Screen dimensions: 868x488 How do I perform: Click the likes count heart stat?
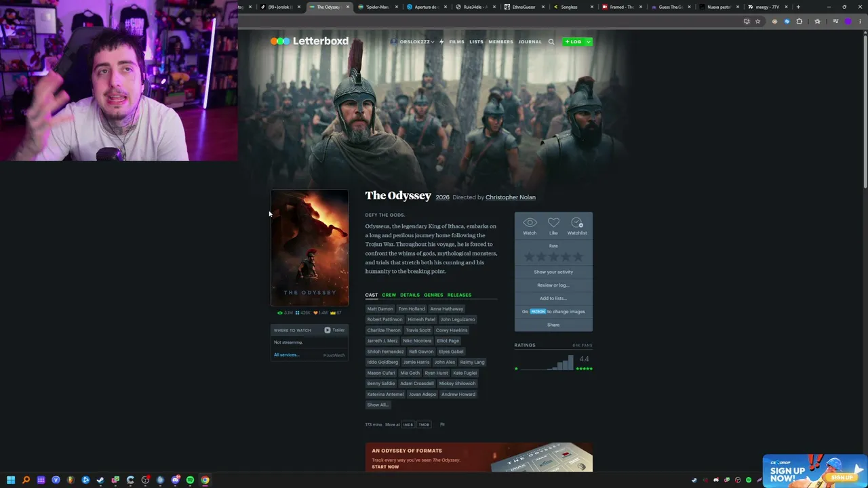coord(320,313)
